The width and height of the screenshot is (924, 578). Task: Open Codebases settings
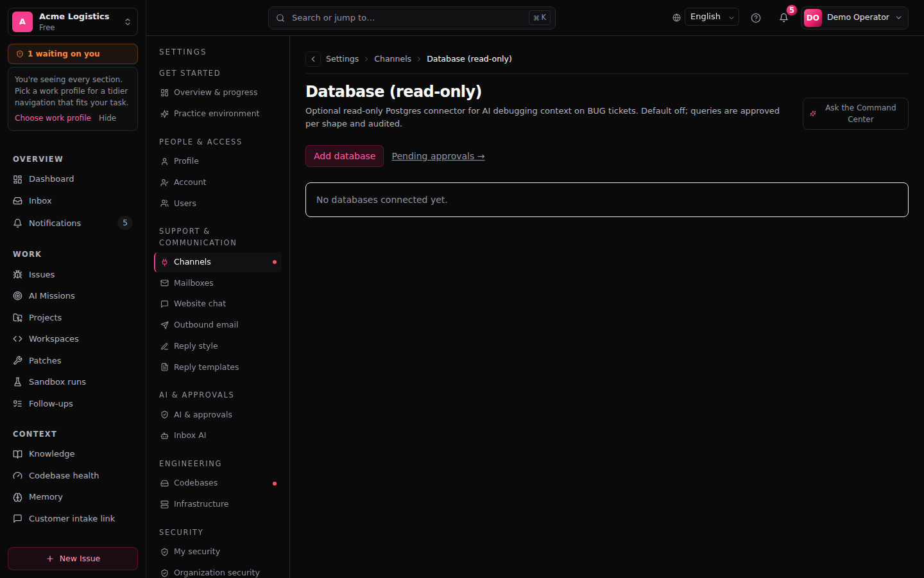point(218,483)
